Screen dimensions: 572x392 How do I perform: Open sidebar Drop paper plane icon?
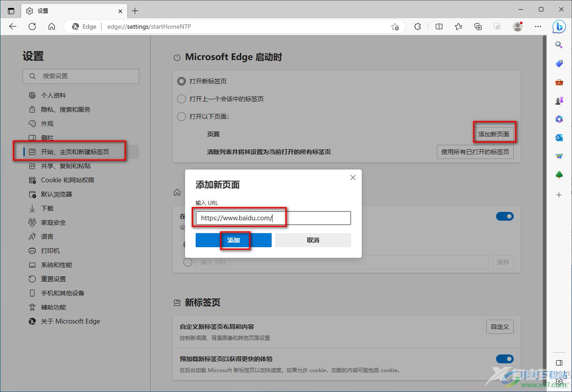[x=559, y=156]
